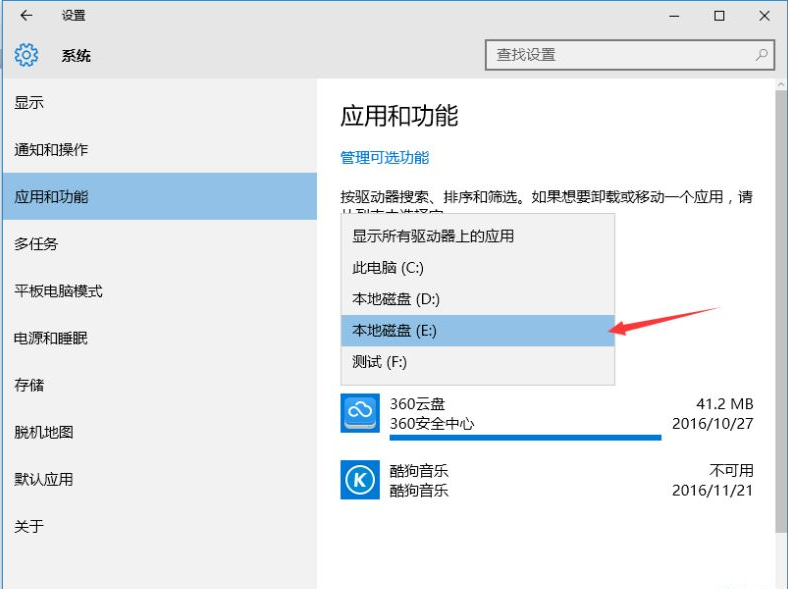Screen dimensions: 788x589
Task: Select 显示所有驱动器上的应用 option
Action: tap(433, 237)
